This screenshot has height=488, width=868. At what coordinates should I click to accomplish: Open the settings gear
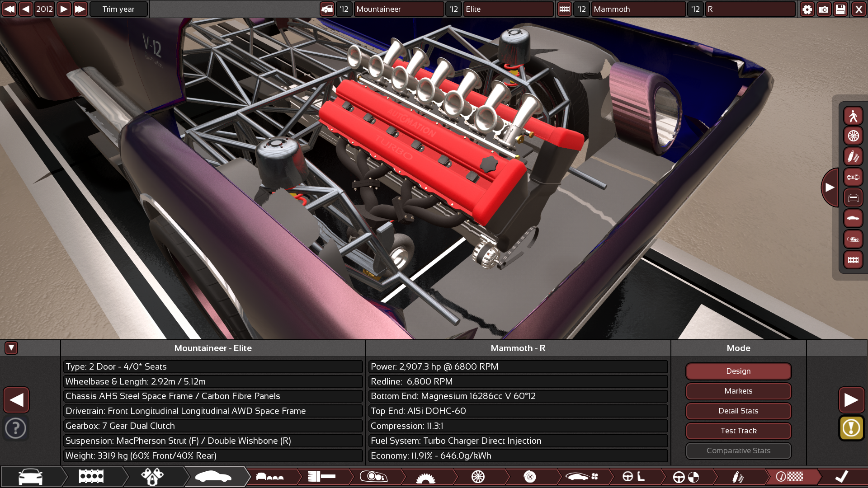pyautogui.click(x=807, y=9)
